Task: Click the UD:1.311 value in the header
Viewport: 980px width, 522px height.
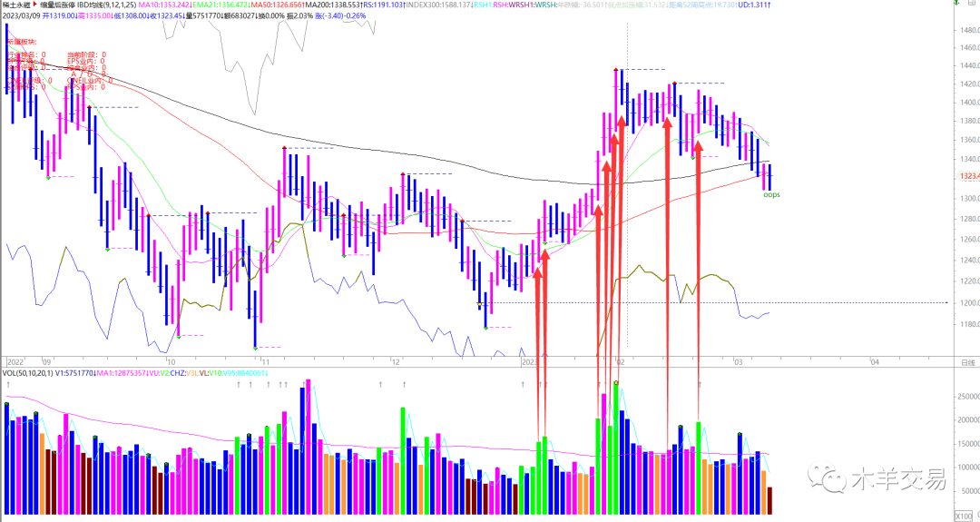Action: (756, 5)
